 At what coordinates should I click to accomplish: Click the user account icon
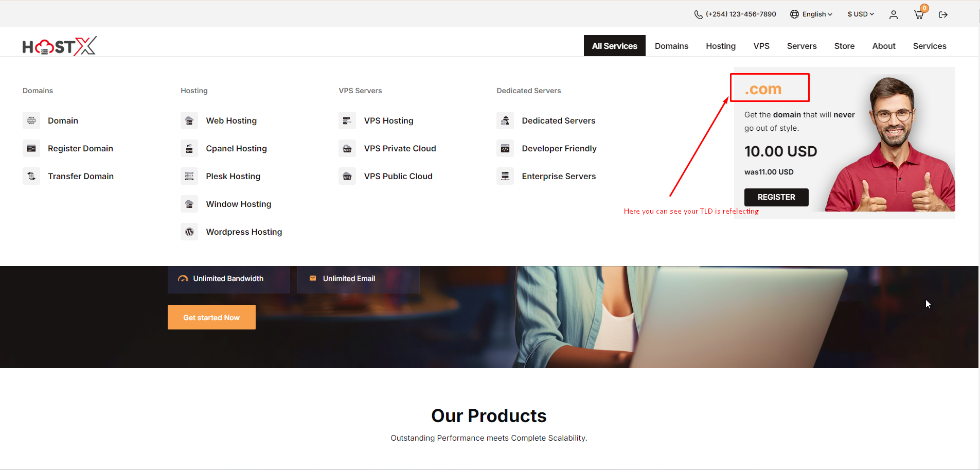[x=894, y=14]
